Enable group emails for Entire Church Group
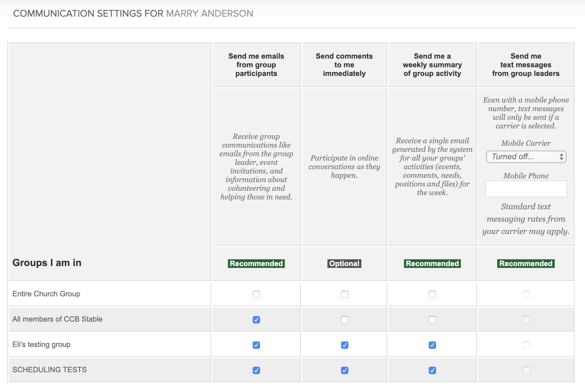This screenshot has width=585, height=392. 256,294
